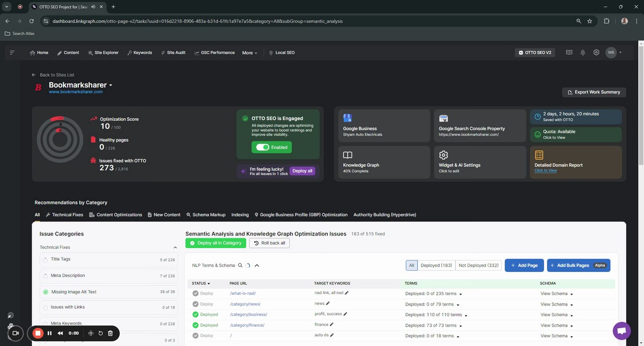The height and width of the screenshot is (346, 644).
Task: Open the 'Missing Image Alt Text' category
Action: (x=109, y=292)
